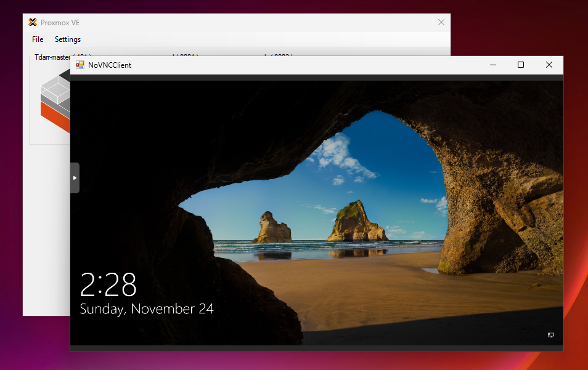Open the File menu in Proxmox VE
This screenshot has width=588, height=370.
pos(38,39)
